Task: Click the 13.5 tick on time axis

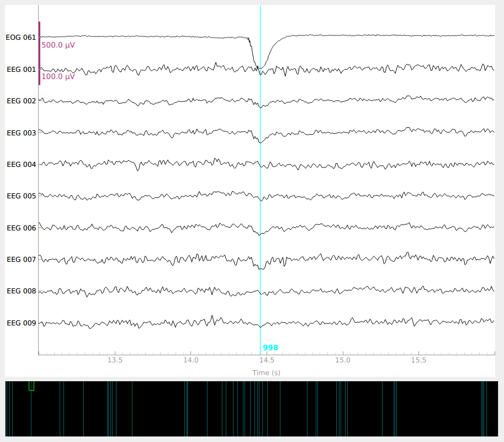Action: pos(115,360)
